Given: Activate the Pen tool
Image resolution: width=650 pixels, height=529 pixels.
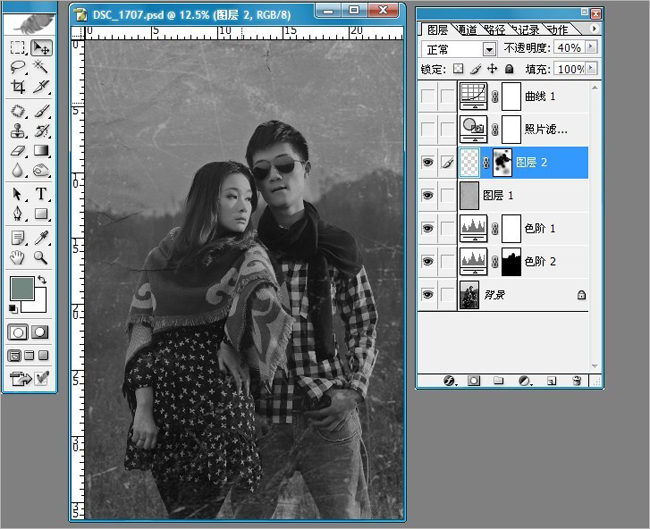Looking at the screenshot, I should pyautogui.click(x=17, y=214).
